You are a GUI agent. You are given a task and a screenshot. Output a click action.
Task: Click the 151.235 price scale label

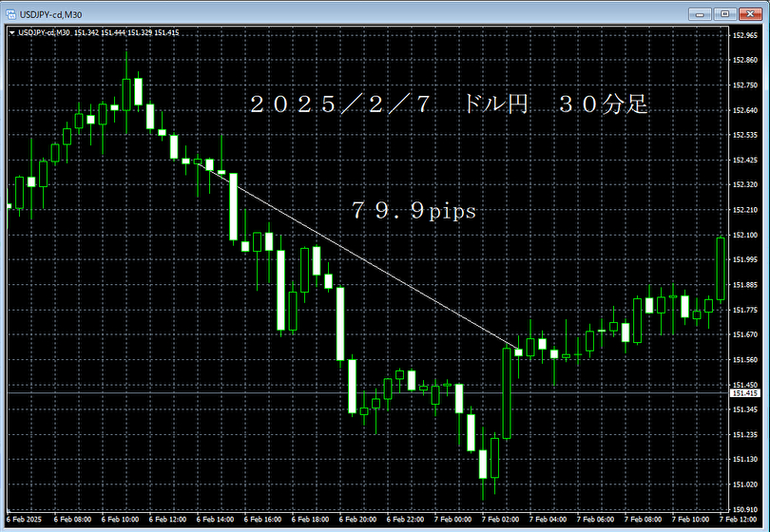click(745, 435)
